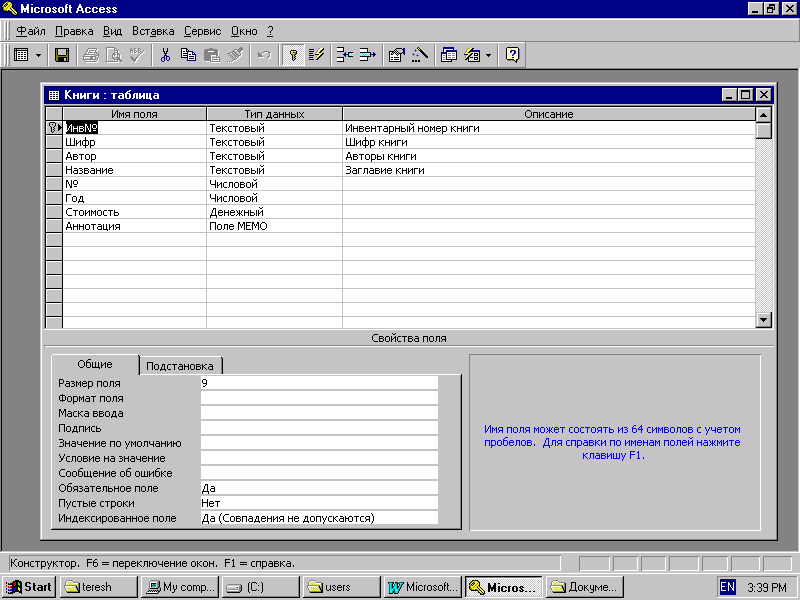Viewport: 800px width, 600px height.
Task: Click the Условие на значение field
Action: pos(319,458)
